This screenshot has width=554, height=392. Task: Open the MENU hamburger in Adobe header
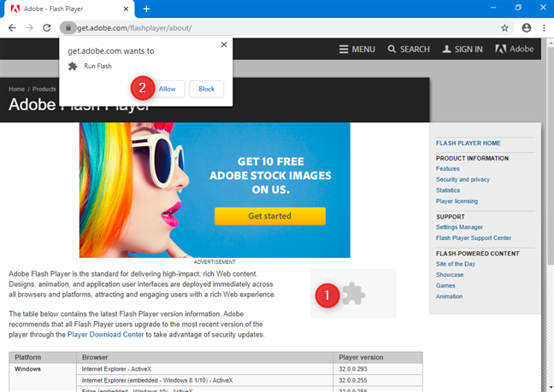click(x=357, y=49)
